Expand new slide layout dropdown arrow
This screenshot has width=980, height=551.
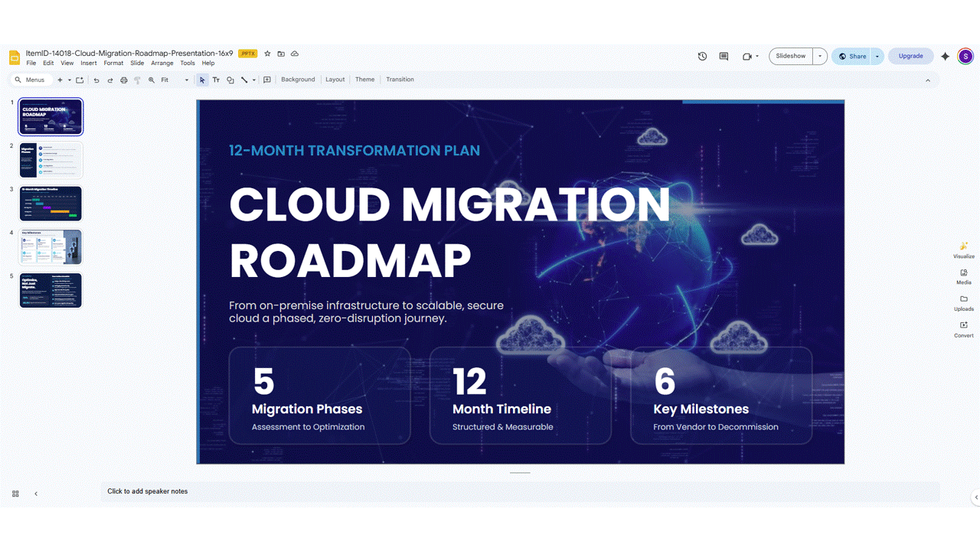click(69, 80)
